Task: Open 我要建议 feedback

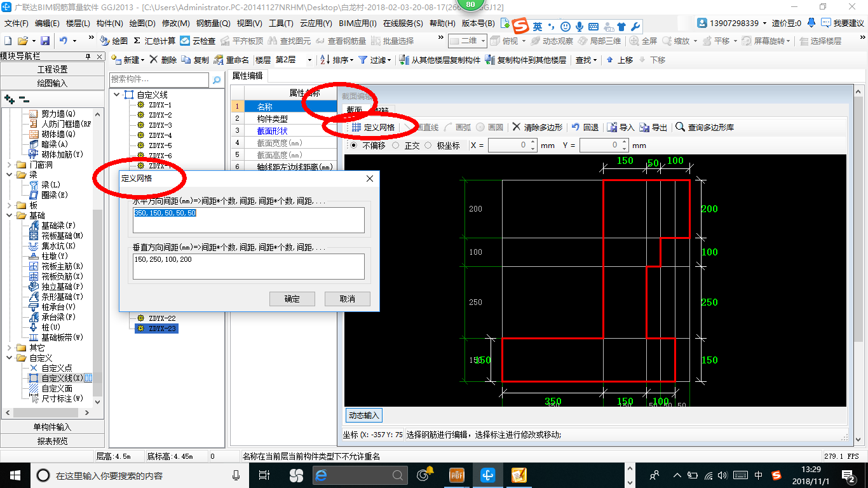Action: pyautogui.click(x=843, y=23)
